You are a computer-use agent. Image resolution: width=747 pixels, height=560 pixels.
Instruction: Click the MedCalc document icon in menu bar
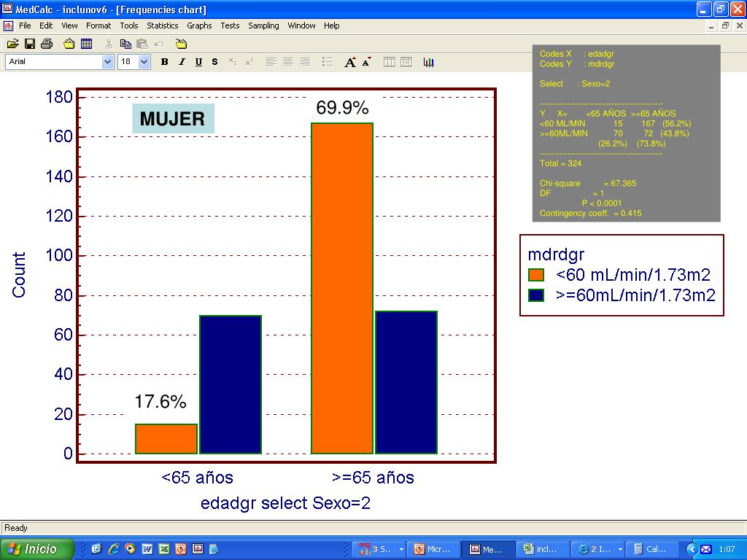click(8, 26)
